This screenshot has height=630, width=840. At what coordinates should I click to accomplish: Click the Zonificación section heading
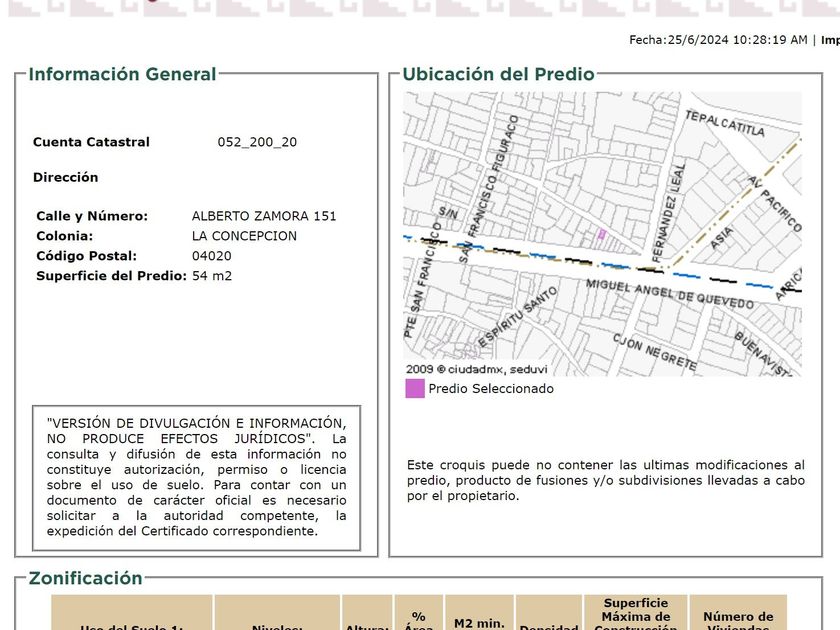(x=85, y=578)
